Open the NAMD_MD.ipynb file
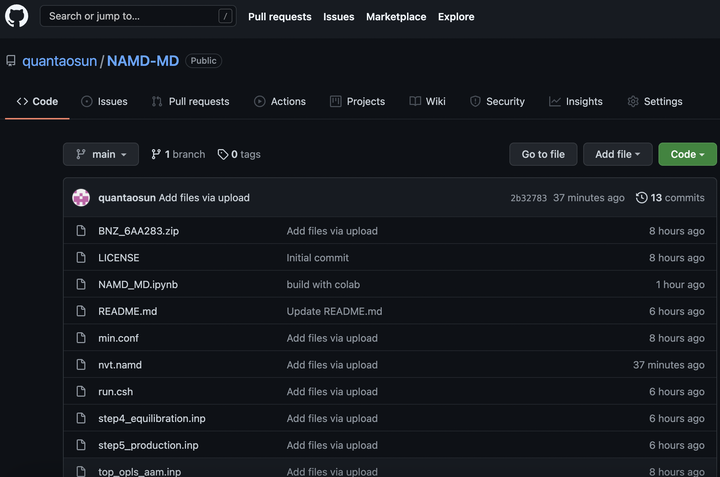Screen dimensions: 720x477 pos(138,285)
